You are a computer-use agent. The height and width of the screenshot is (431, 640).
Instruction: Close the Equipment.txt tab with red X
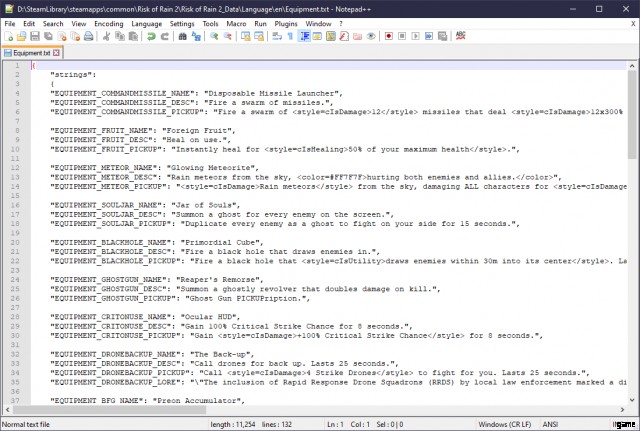tap(57, 51)
